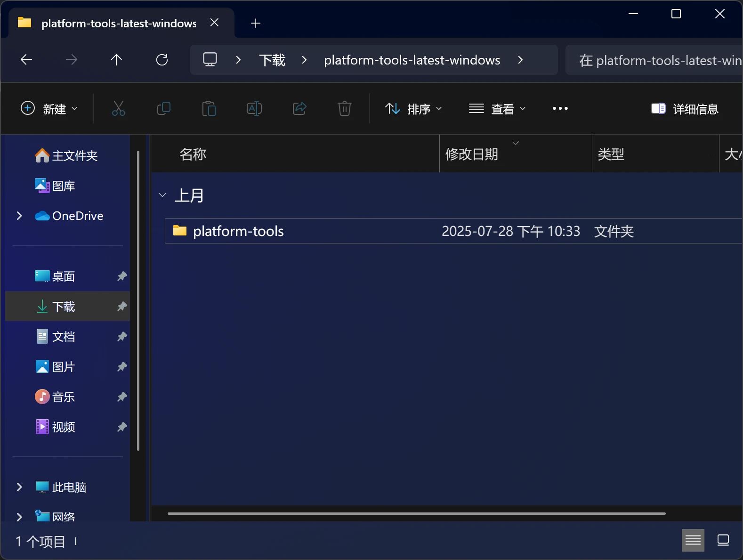Click the 文件夹 type cell
This screenshot has height=560, width=743.
tap(614, 231)
